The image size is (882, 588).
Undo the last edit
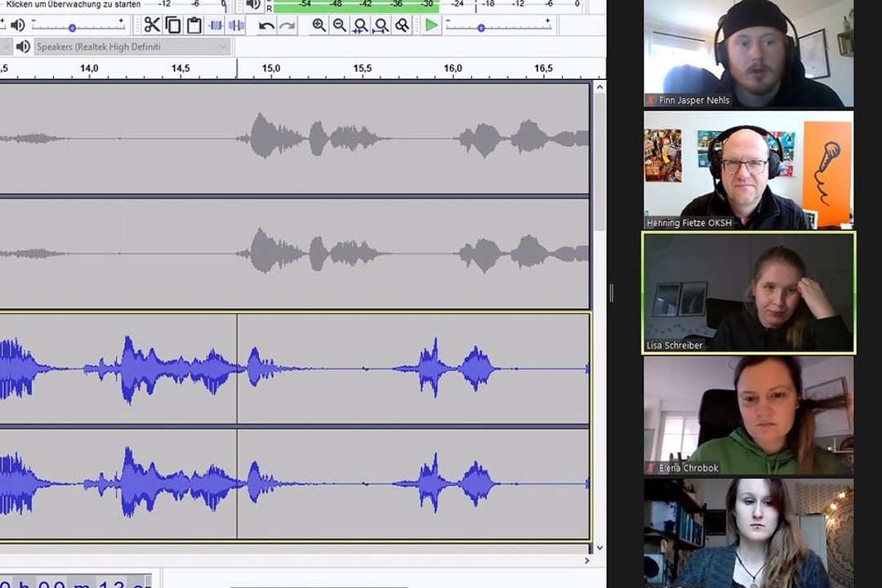[x=266, y=25]
